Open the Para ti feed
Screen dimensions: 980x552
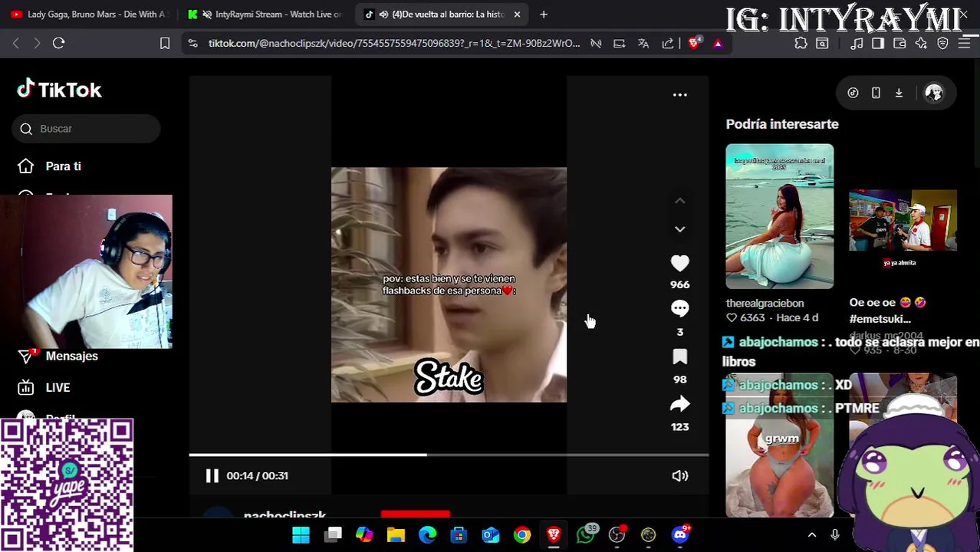pos(63,166)
